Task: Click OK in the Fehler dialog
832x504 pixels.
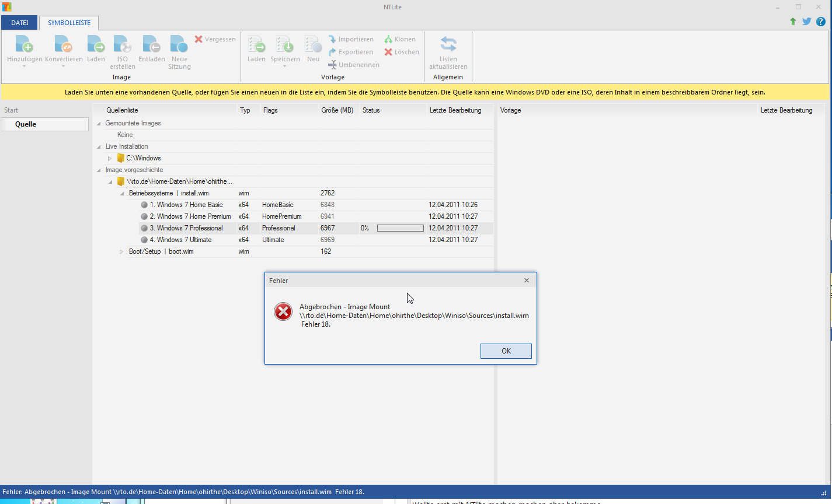Action: click(x=506, y=351)
